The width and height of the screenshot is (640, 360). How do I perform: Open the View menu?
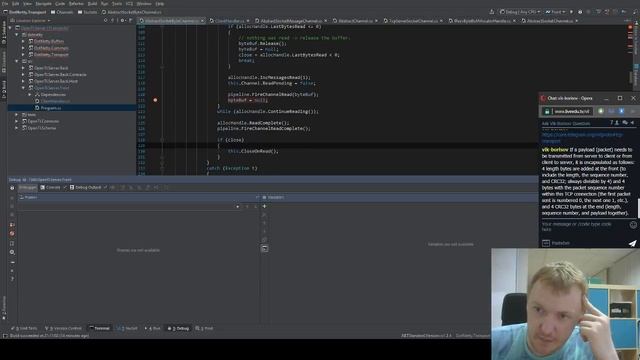pyautogui.click(x=27, y=4)
